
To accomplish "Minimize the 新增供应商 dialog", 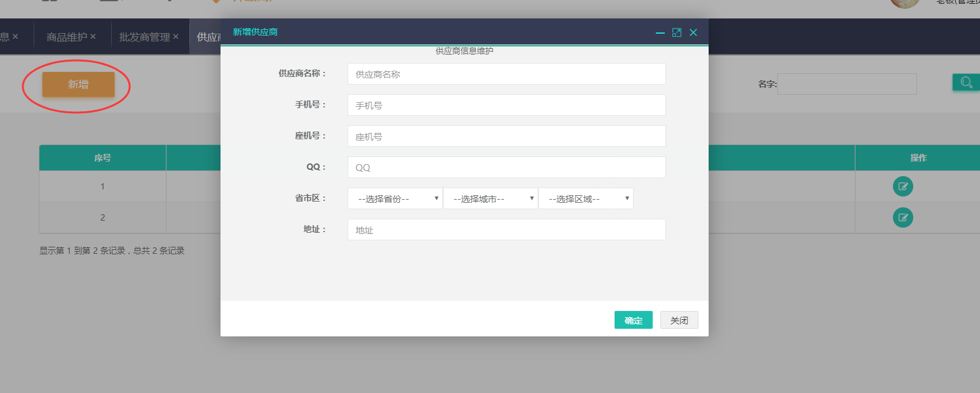I will click(x=660, y=32).
